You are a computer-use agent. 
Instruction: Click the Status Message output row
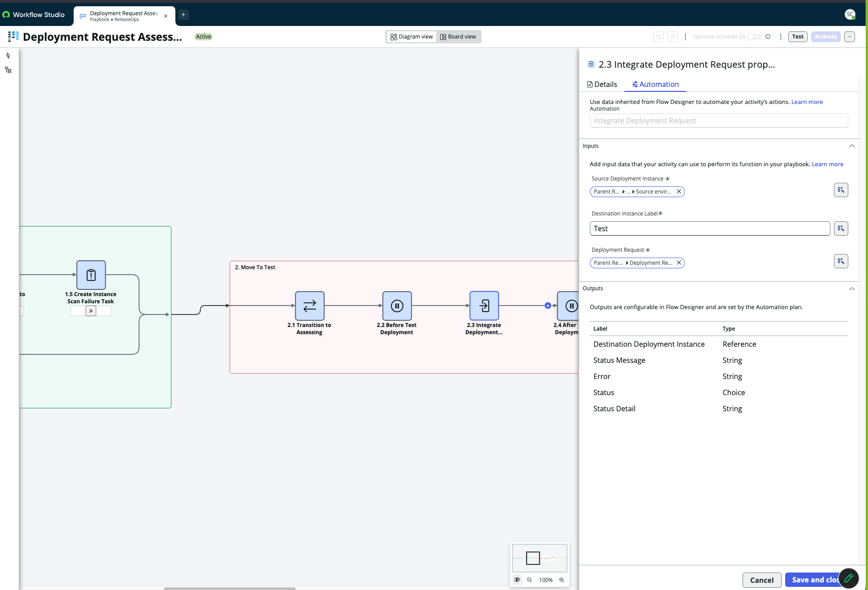click(x=718, y=360)
